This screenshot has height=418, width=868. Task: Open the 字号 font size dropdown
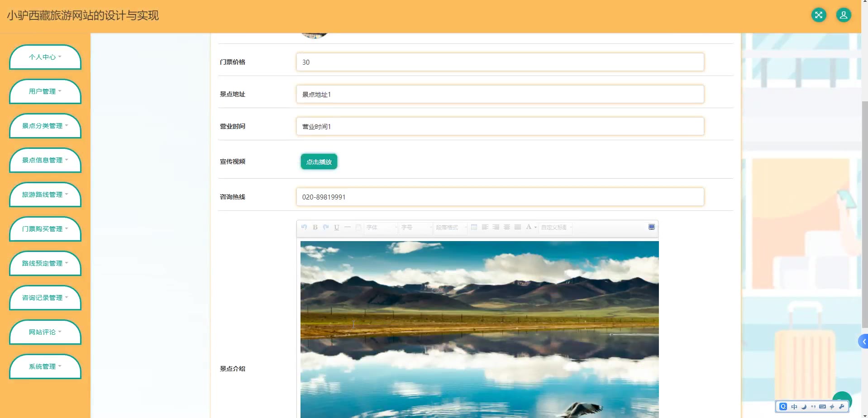tap(416, 227)
